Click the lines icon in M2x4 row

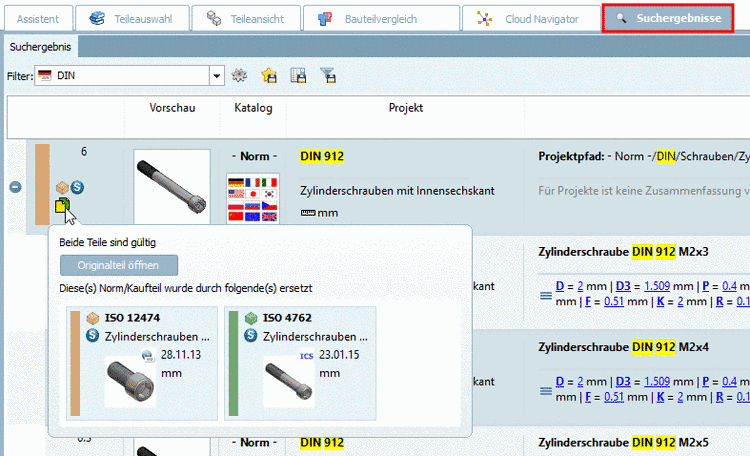(x=546, y=391)
